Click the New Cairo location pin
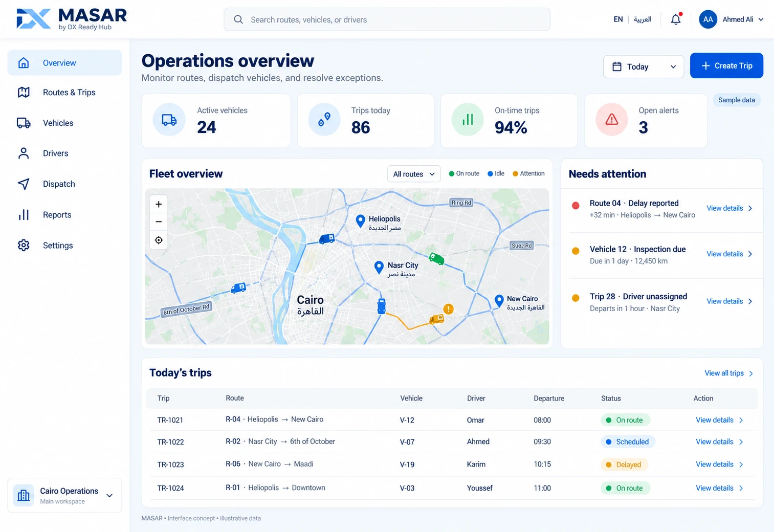774x532 pixels. 499,301
